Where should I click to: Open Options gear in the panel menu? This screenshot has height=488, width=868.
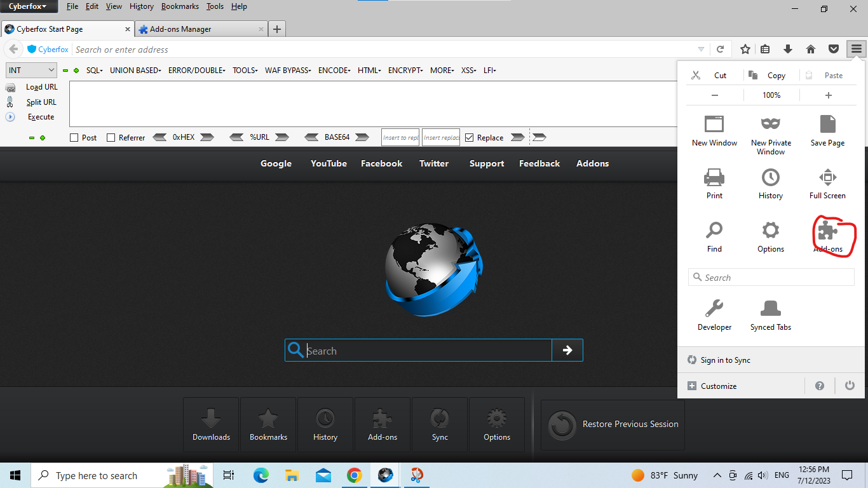tap(770, 237)
